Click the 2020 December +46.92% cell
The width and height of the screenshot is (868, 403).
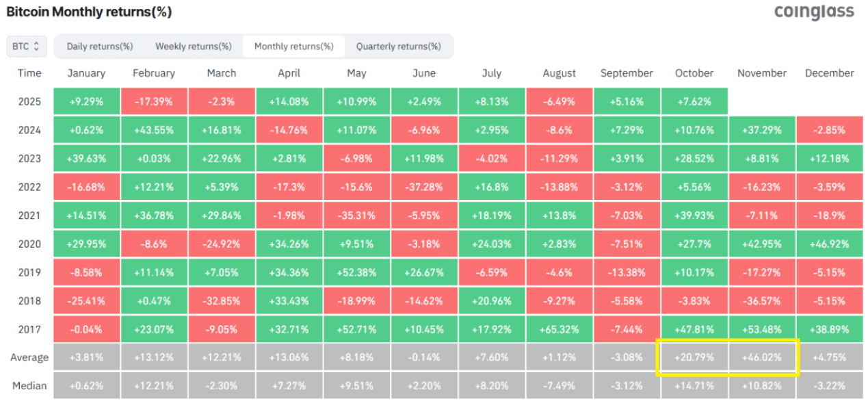(x=829, y=244)
